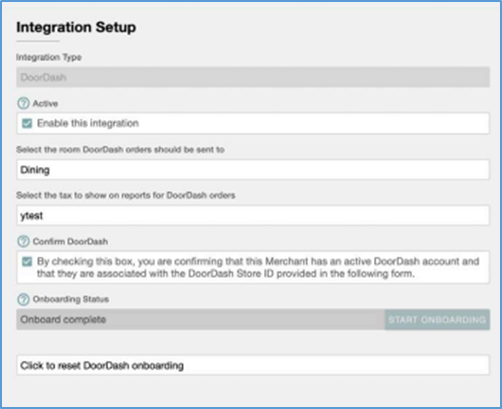Click the tax on reports instruction label
This screenshot has width=502, height=409.
pos(126,195)
